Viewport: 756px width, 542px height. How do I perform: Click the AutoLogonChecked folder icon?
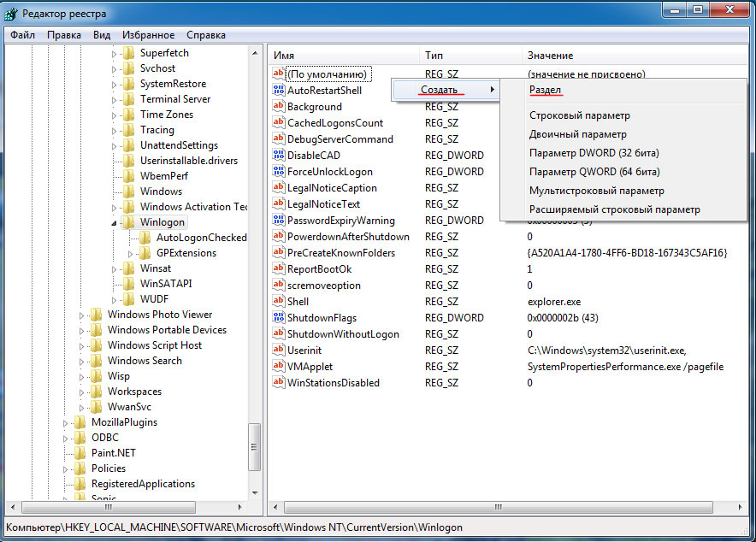145,238
